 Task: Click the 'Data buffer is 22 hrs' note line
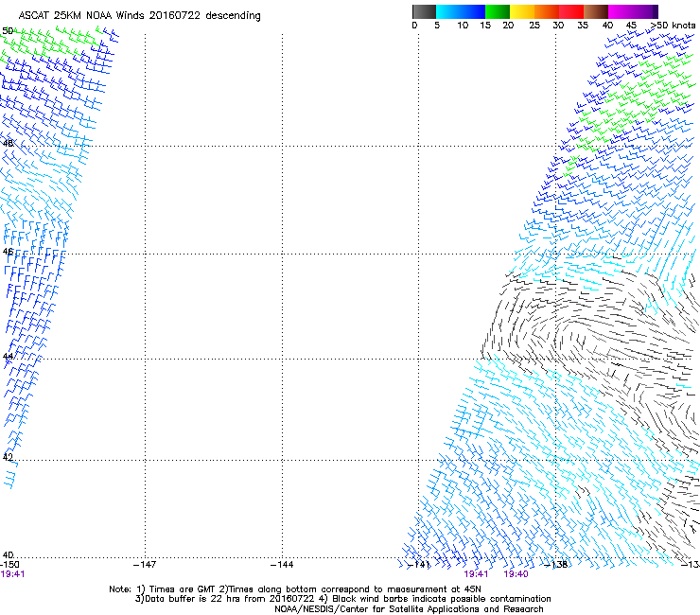[x=342, y=599]
